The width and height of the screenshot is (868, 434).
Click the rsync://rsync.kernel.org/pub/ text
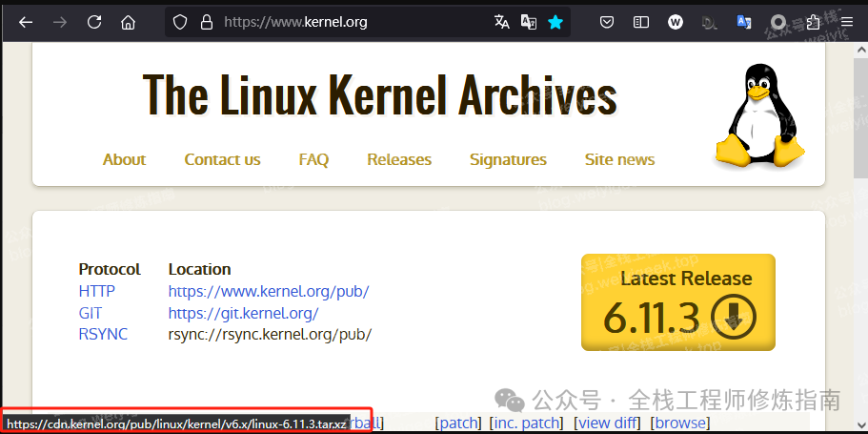(271, 334)
